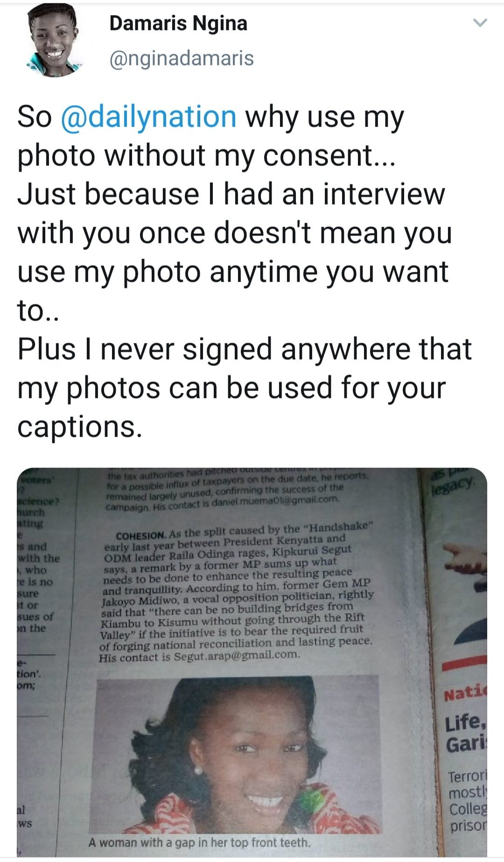Open the tweet options chevron menu

tap(480, 22)
